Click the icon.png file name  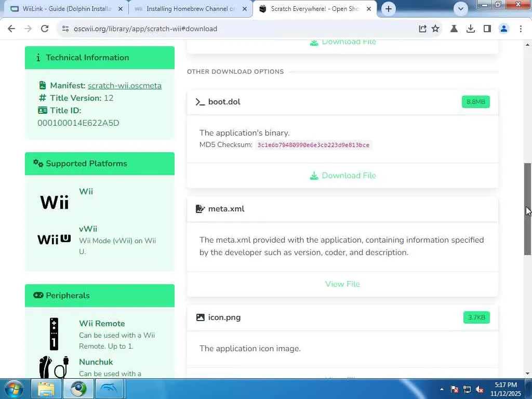224,317
